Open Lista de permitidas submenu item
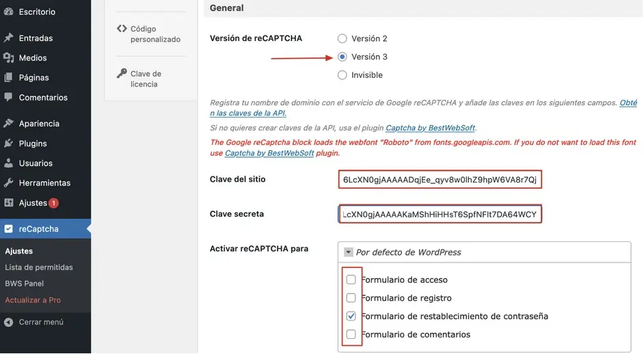Image resolution: width=644 pixels, height=354 pixels. [39, 267]
